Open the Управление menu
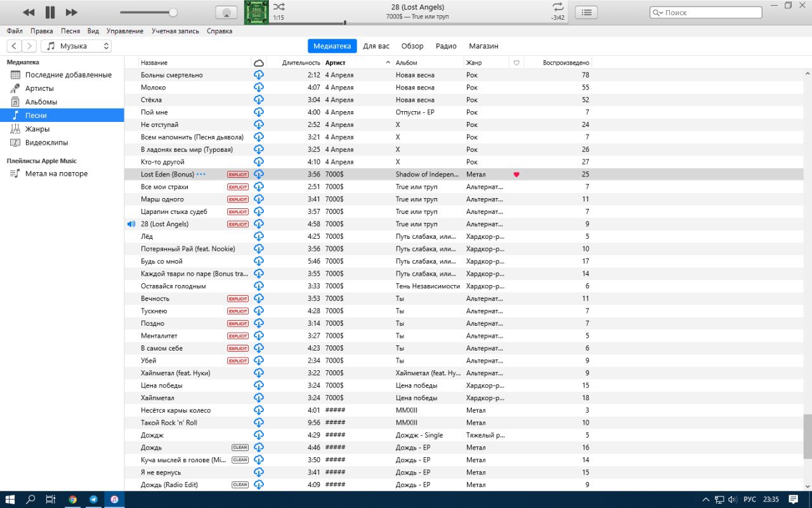Screen dimensions: 812x508 (125, 30)
